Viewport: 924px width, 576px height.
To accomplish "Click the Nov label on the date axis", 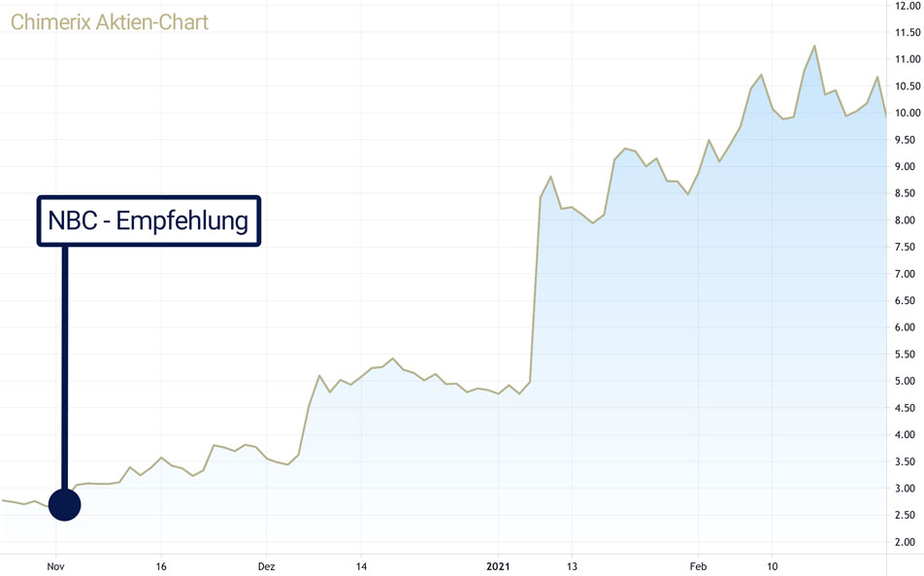I will pos(55,565).
